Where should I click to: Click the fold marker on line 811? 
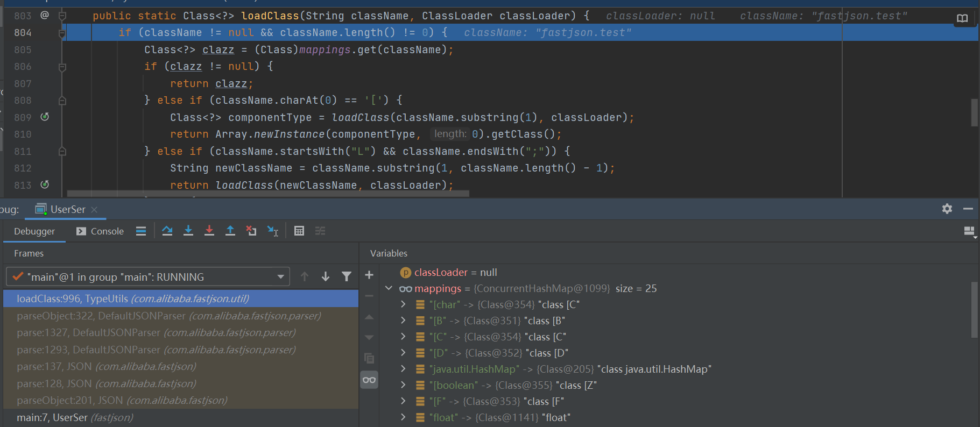62,151
